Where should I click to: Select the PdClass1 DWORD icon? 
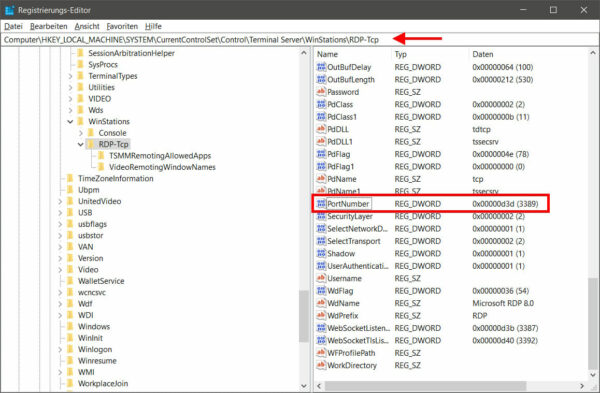click(x=321, y=117)
